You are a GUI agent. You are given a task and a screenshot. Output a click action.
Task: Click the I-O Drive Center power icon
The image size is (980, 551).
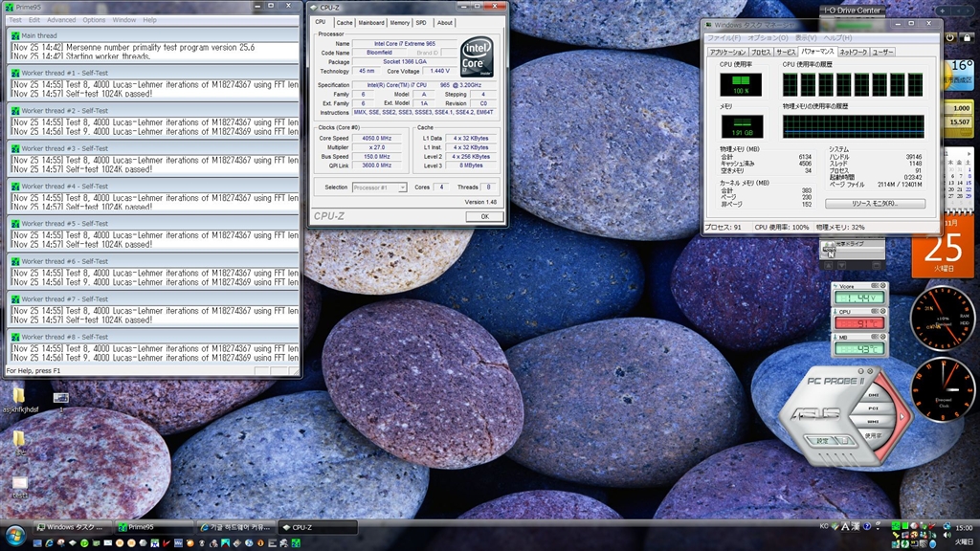pyautogui.click(x=948, y=35)
